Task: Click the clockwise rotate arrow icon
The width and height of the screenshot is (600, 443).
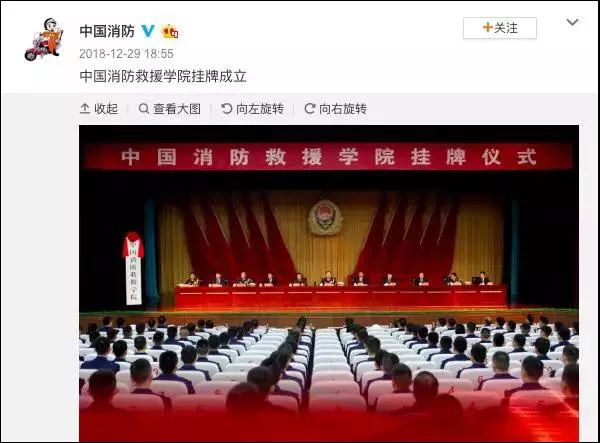Action: [310, 109]
